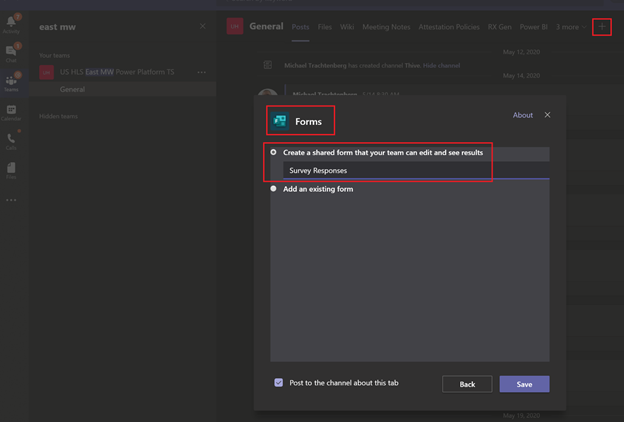Viewport: 624px width, 422px height.
Task: Click the Survey Responses form name field
Action: click(x=416, y=170)
